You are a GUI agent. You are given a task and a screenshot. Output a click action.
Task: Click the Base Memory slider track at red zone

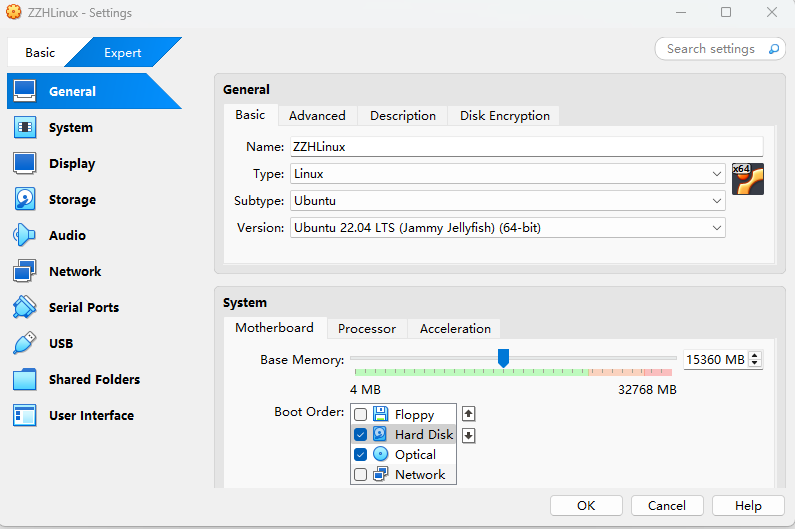[658, 358]
